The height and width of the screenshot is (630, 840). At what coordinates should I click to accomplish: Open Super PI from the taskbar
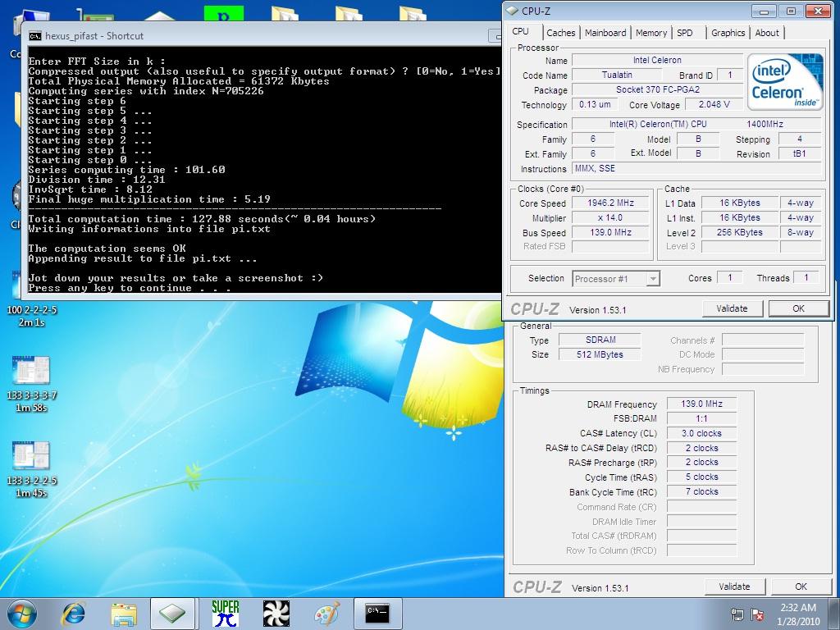coord(226,614)
